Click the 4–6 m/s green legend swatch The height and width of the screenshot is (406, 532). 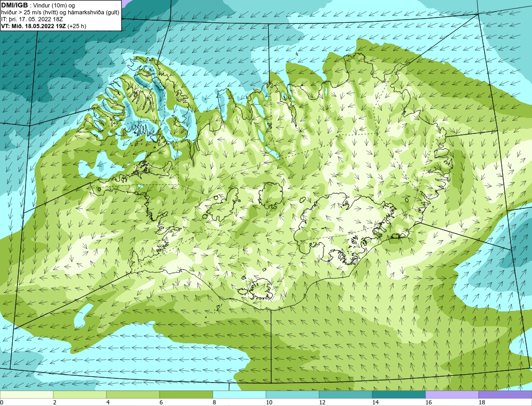[133, 395]
